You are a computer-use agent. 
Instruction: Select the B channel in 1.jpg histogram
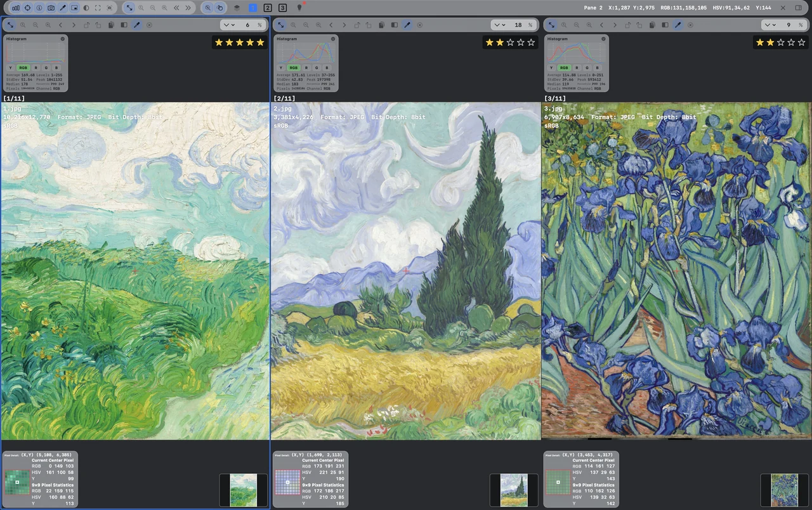[x=56, y=67]
